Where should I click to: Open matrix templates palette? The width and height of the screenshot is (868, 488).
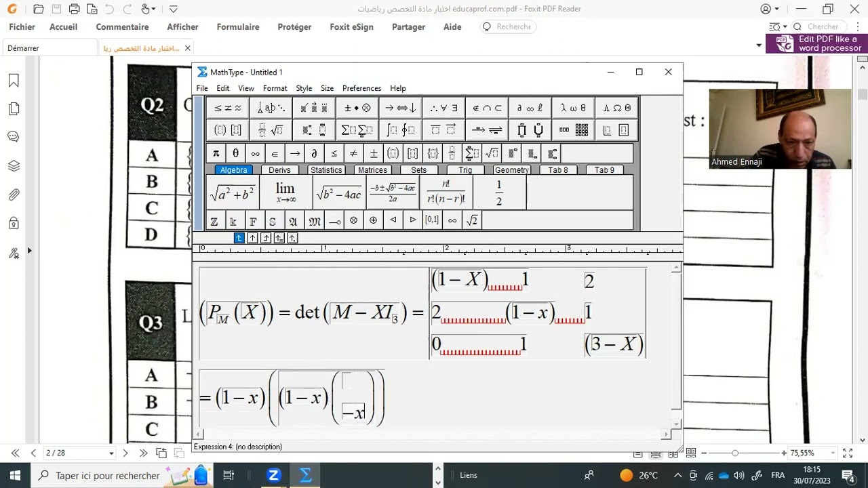574,130
